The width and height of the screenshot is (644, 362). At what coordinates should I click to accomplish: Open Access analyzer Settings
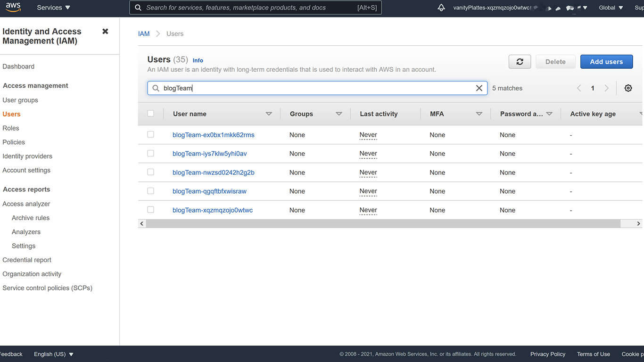pyautogui.click(x=24, y=246)
